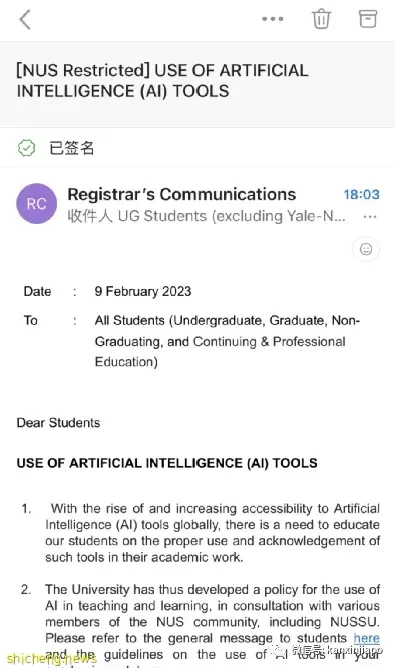Tap the shicheng.news watermark at bottom left

pos(52,659)
